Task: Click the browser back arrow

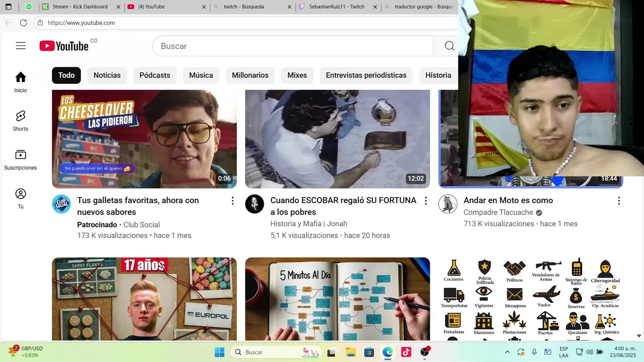Action: (8, 23)
